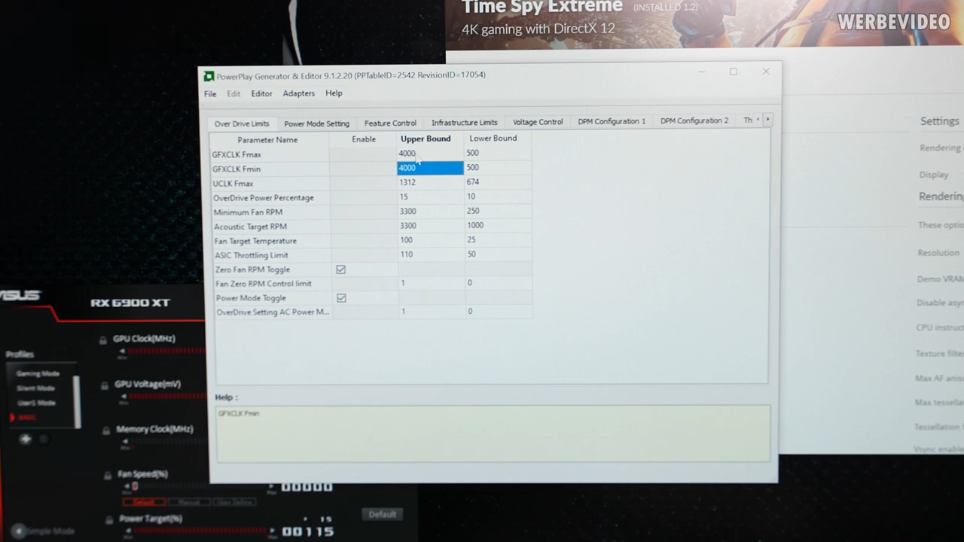964x542 pixels.
Task: Switch to Voltage Control tab
Action: pos(537,122)
